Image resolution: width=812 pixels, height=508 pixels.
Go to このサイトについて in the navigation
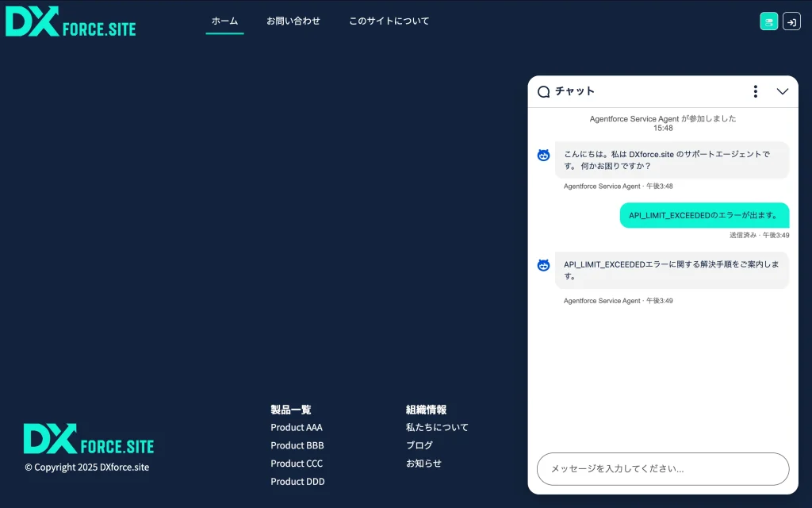[389, 21]
